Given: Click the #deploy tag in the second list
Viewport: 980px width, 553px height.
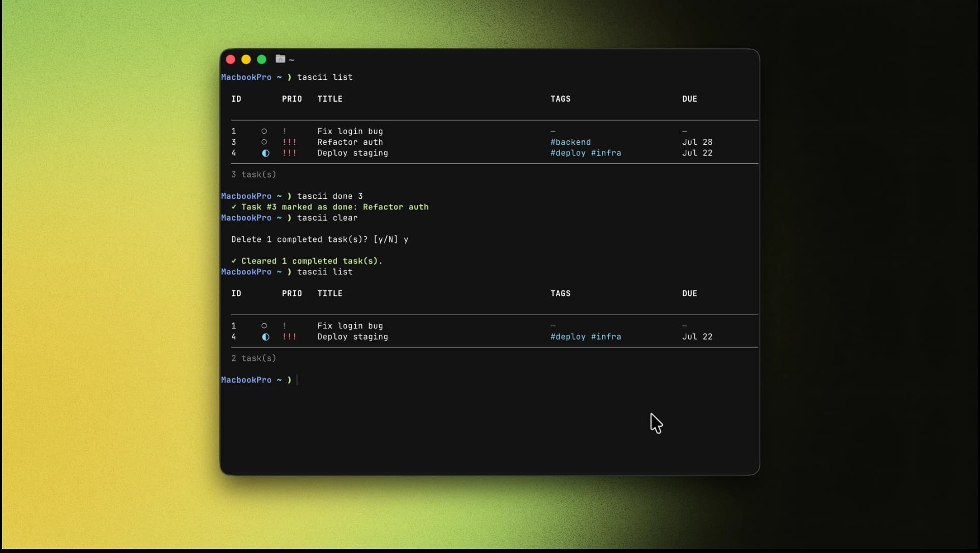Looking at the screenshot, I should point(568,337).
